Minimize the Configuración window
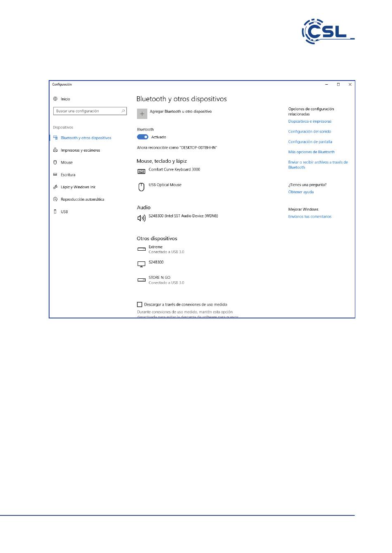 point(326,85)
